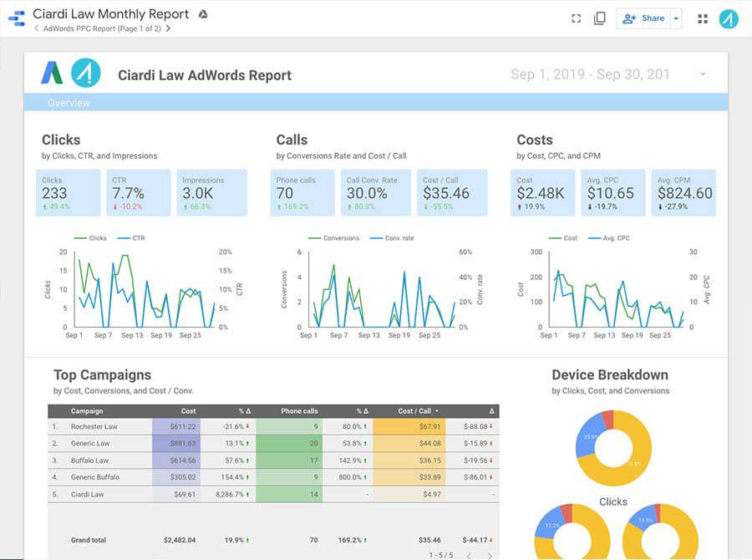Open the Share dropdown arrow
Screen dimensions: 752x560
(x=676, y=18)
